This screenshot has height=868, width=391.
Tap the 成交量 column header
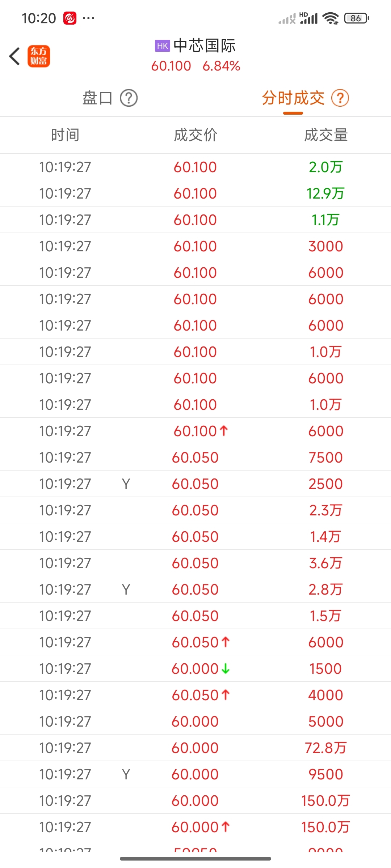(x=326, y=135)
